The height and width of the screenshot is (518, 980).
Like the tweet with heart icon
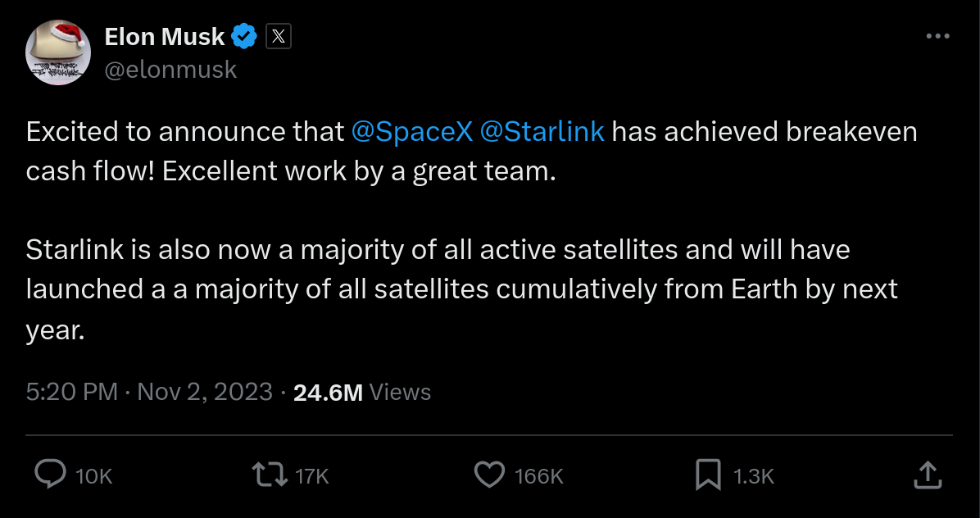[x=490, y=475]
